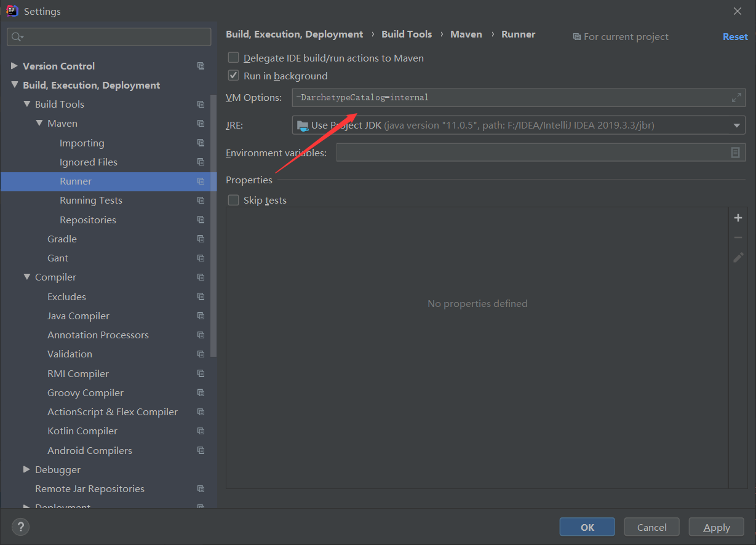
Task: Click the edit property pencil icon
Action: point(738,257)
